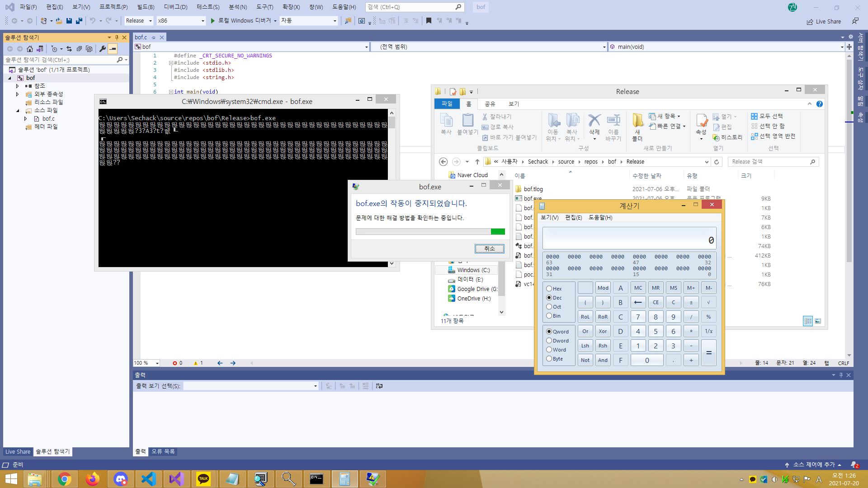868x488 pixels.
Task: Switch to the 오류 목록 tab
Action: (x=163, y=451)
